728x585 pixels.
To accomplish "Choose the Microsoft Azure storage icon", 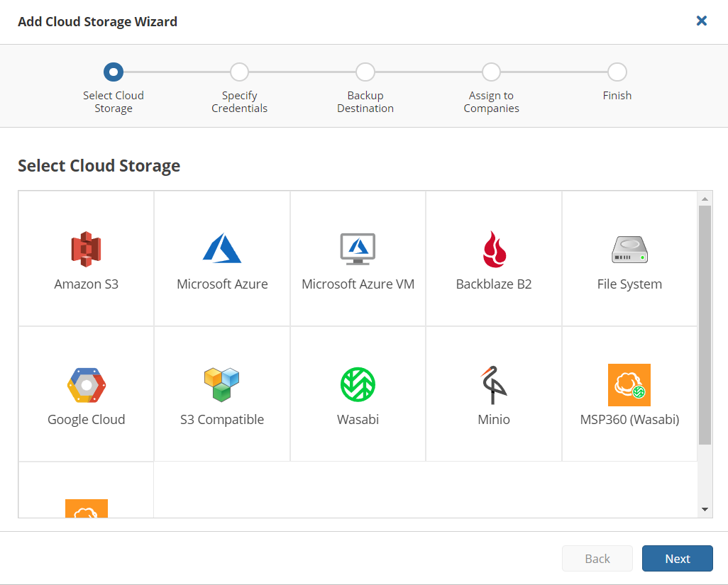I will point(222,249).
